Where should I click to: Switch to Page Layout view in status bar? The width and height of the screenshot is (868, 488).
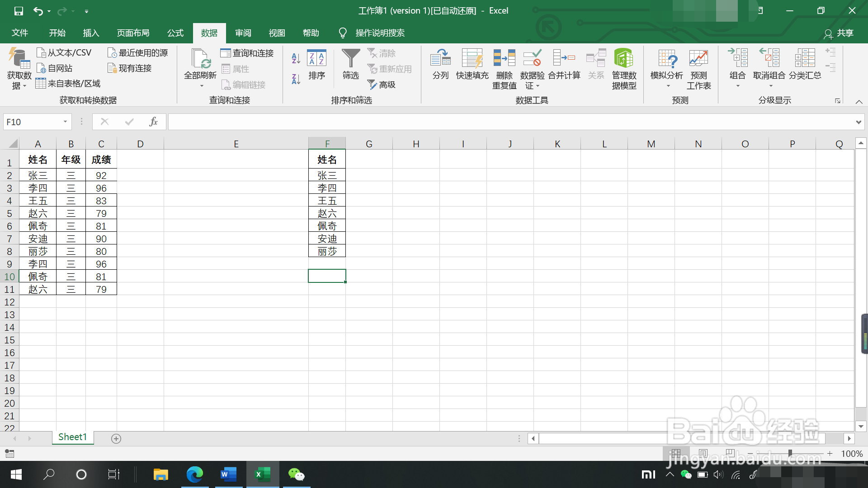point(703,453)
